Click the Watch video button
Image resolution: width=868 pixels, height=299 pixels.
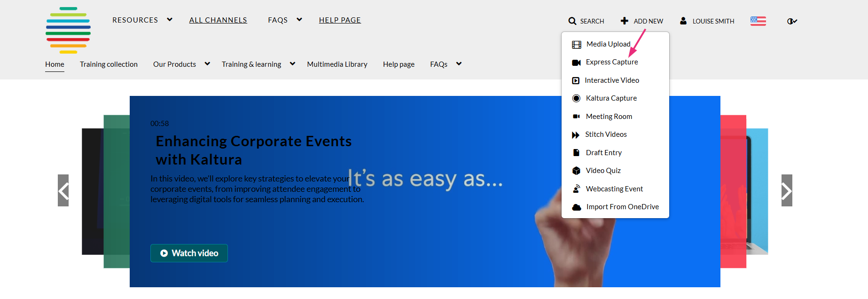click(x=189, y=253)
